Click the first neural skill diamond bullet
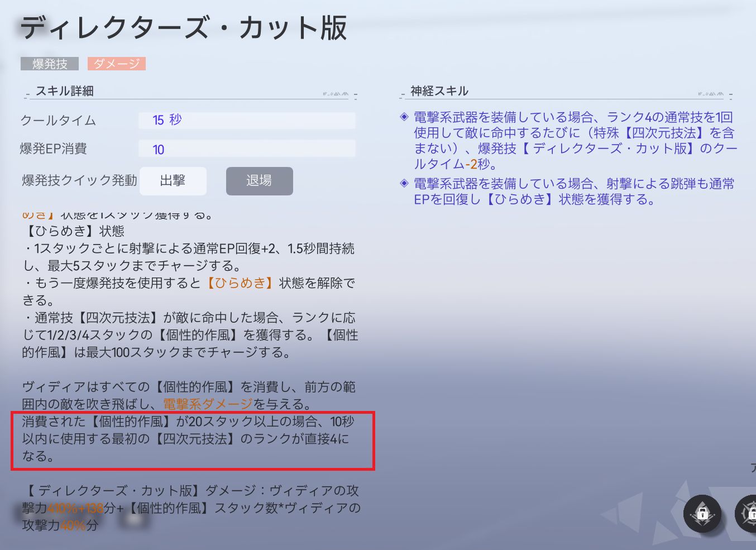The image size is (756, 550). tap(404, 117)
